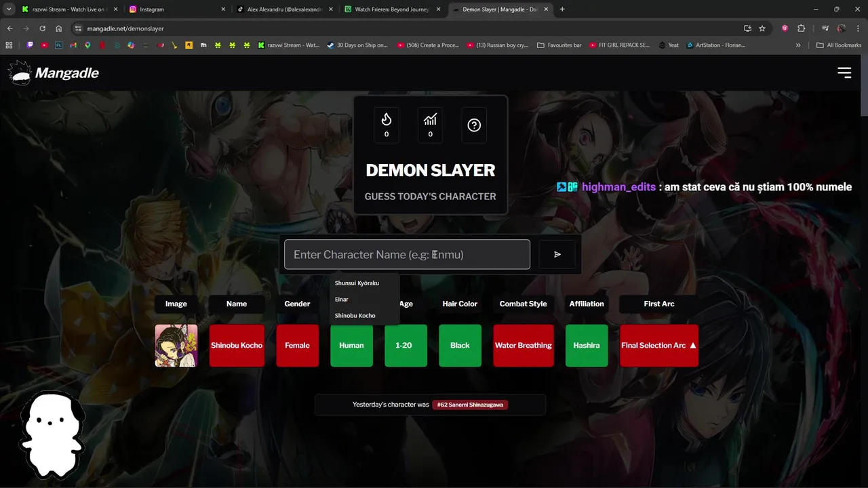Click the red Female gender tile
The width and height of the screenshot is (868, 488).
coord(297,346)
